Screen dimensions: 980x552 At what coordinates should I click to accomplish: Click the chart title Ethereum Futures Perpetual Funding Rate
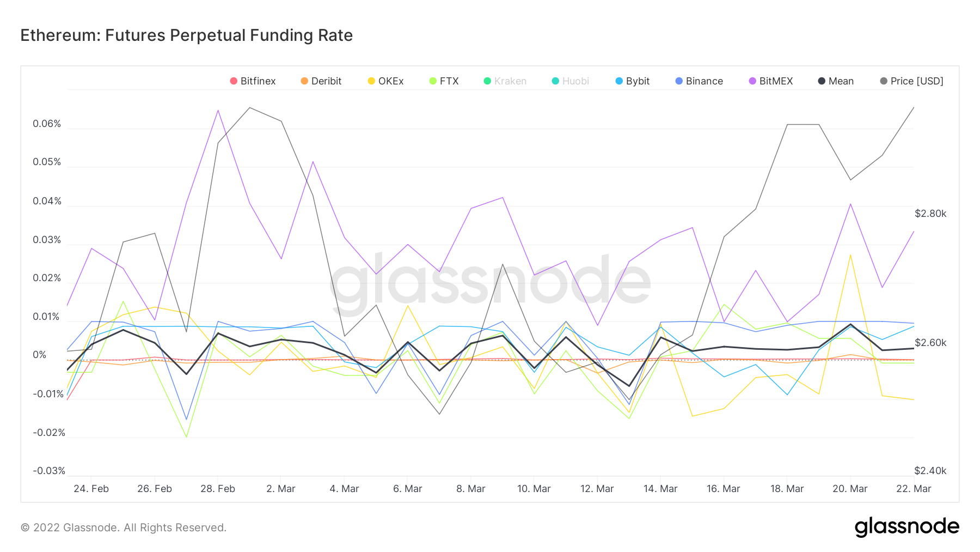coord(186,35)
